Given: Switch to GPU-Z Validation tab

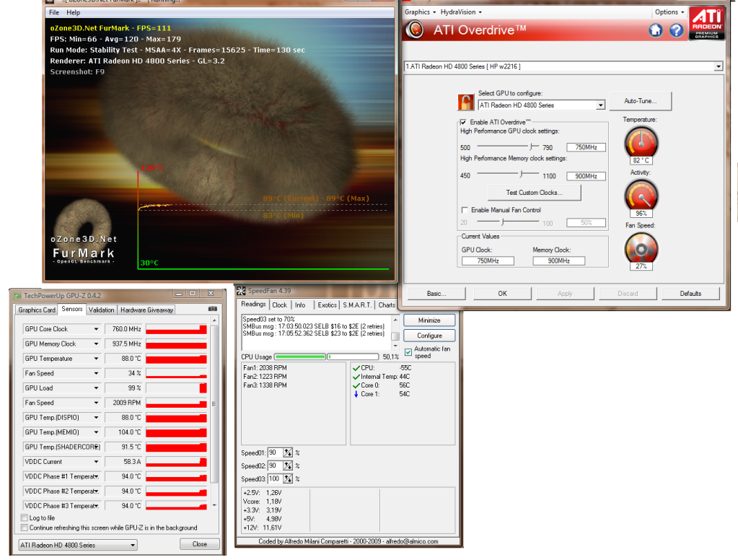Looking at the screenshot, I should click(x=101, y=310).
